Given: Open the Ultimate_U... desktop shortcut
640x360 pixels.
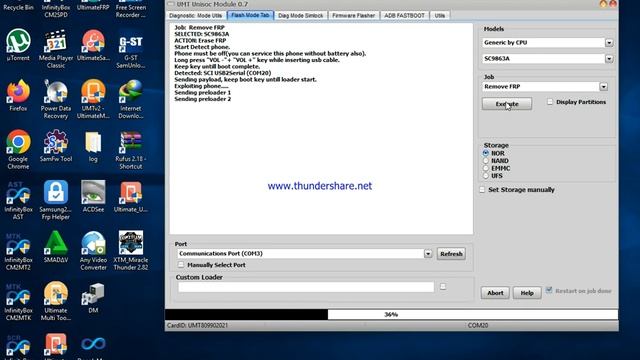Looking at the screenshot, I should tap(131, 196).
